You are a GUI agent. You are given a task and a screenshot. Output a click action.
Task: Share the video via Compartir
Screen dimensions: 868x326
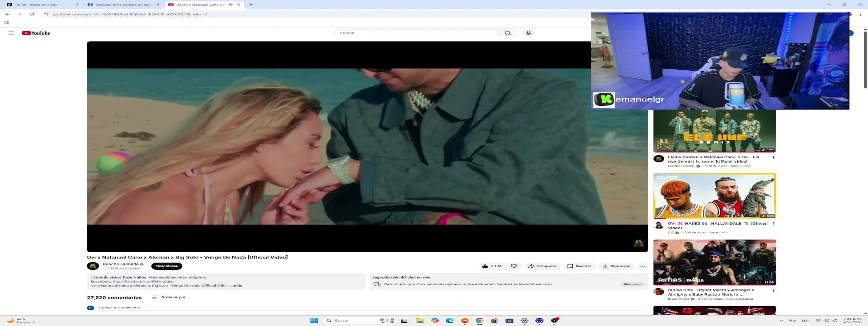pos(542,266)
